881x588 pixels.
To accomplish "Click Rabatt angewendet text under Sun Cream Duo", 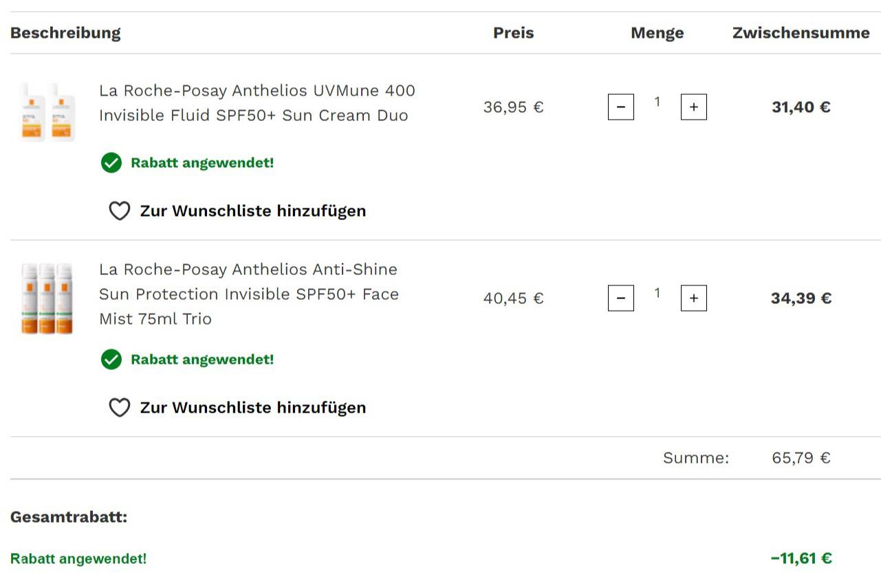I will pyautogui.click(x=202, y=163).
